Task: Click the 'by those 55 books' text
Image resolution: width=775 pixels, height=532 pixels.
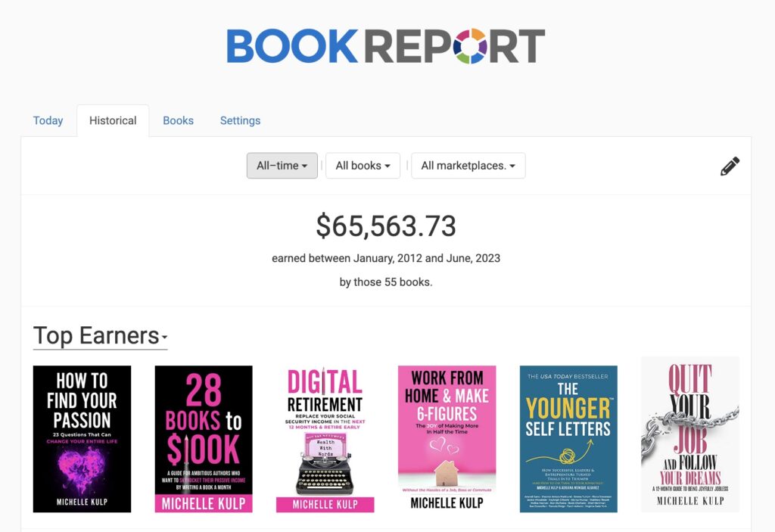Action: pyautogui.click(x=386, y=282)
